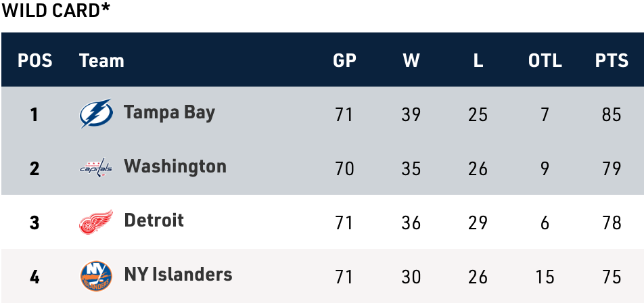Open the Washington team link

175,166
